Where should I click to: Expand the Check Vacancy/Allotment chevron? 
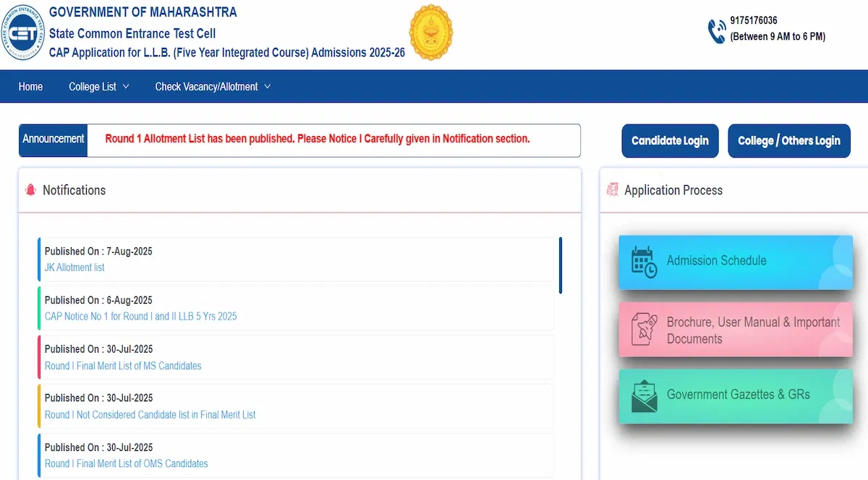click(267, 87)
